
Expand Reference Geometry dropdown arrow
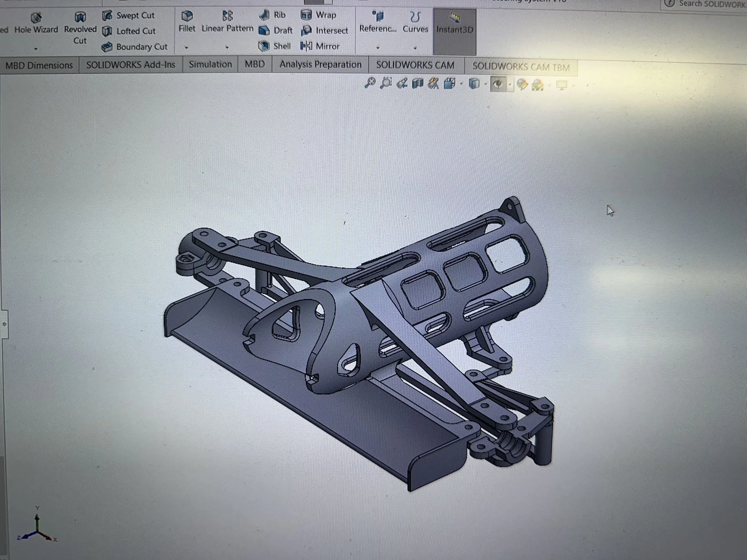pos(377,47)
